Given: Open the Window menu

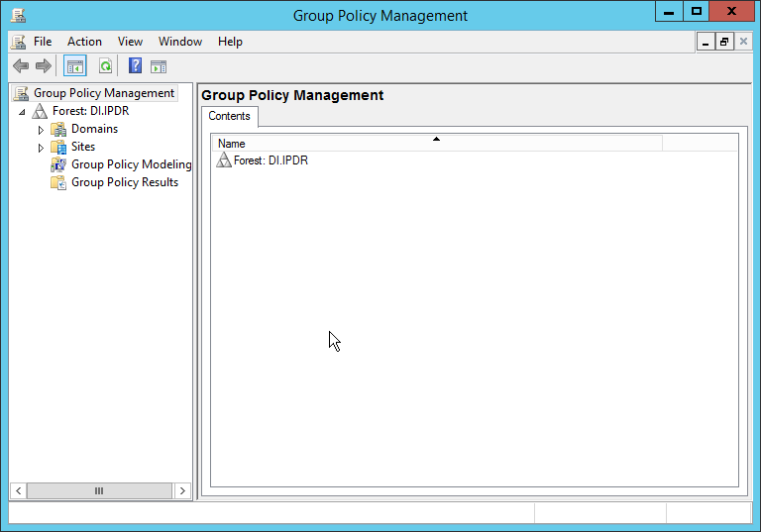Looking at the screenshot, I should [x=179, y=42].
